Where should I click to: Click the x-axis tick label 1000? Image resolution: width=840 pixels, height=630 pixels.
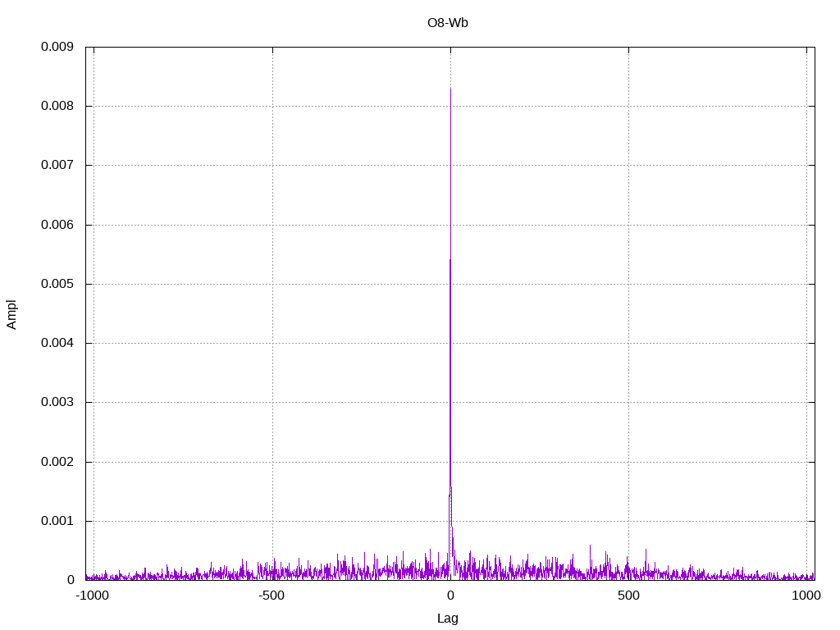(806, 596)
